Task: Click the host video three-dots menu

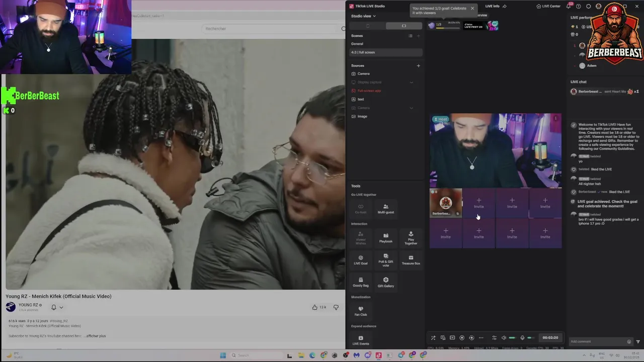Action: coord(556,119)
